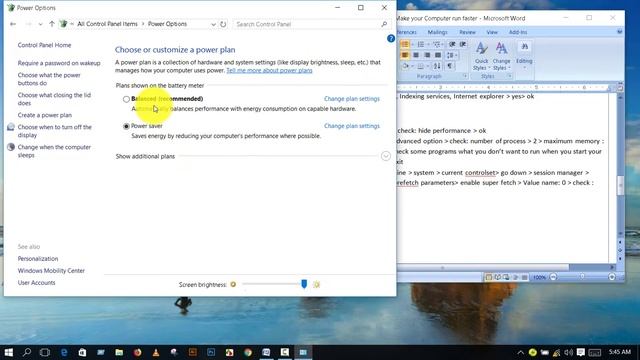Open File Explorer from taskbar
Image resolution: width=640 pixels, height=360 pixels.
(x=119, y=352)
